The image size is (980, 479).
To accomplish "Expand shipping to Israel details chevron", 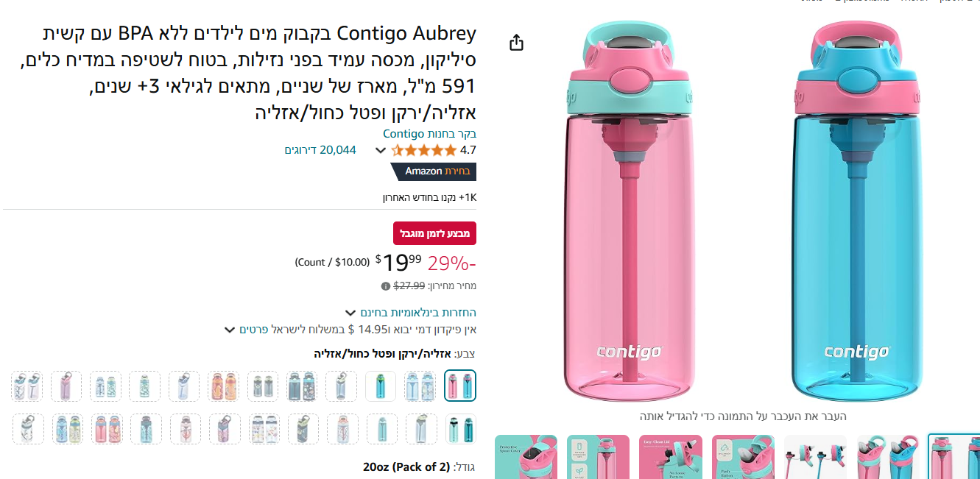I will pyautogui.click(x=230, y=330).
